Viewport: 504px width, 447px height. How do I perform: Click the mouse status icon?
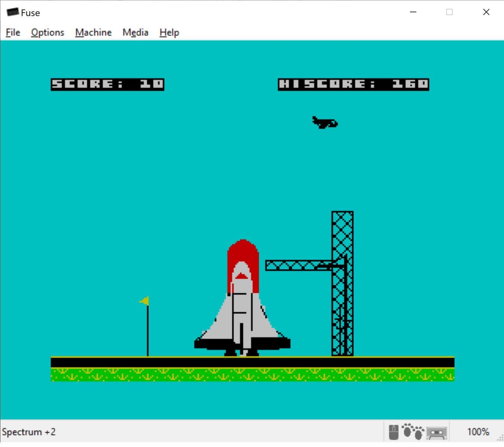click(393, 432)
